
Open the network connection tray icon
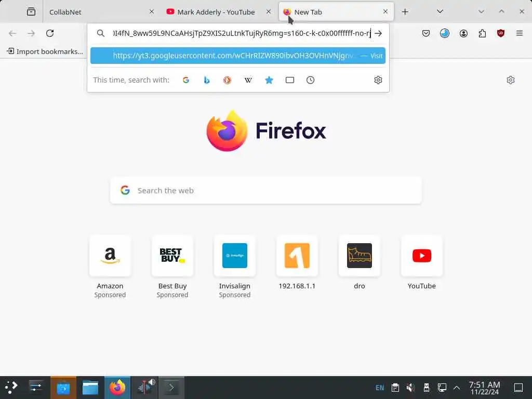point(442,388)
